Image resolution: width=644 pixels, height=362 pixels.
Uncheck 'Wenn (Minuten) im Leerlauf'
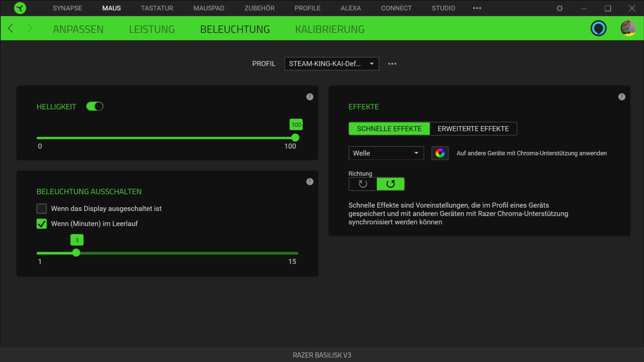click(42, 224)
